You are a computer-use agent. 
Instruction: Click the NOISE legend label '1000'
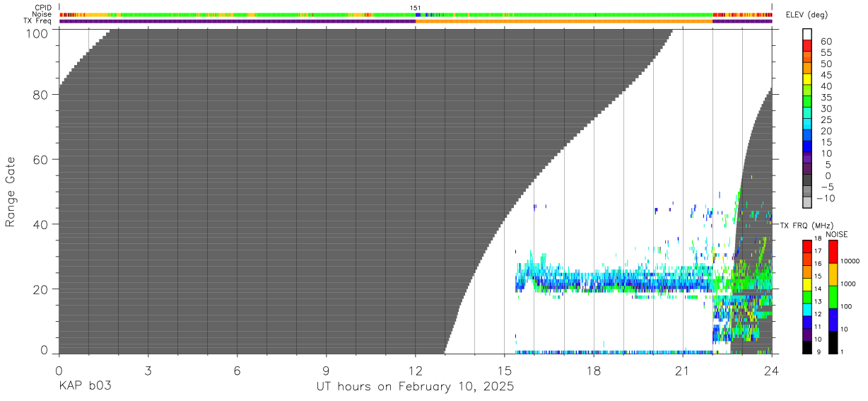click(849, 284)
